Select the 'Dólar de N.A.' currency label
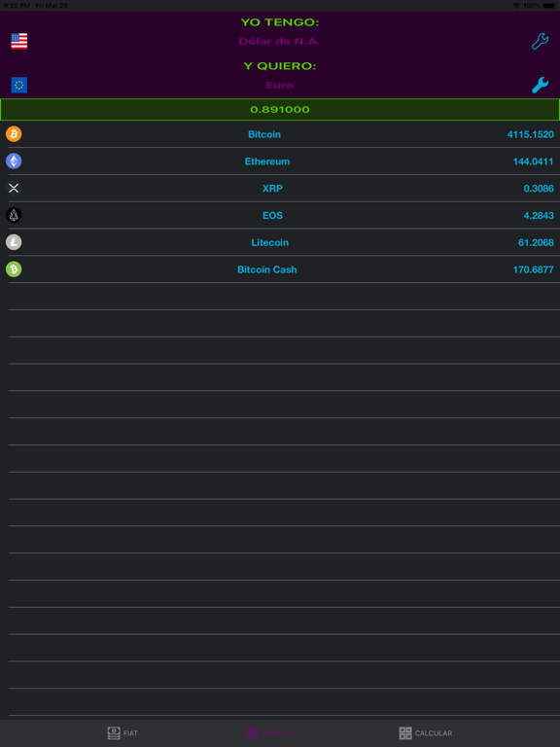 (x=280, y=42)
